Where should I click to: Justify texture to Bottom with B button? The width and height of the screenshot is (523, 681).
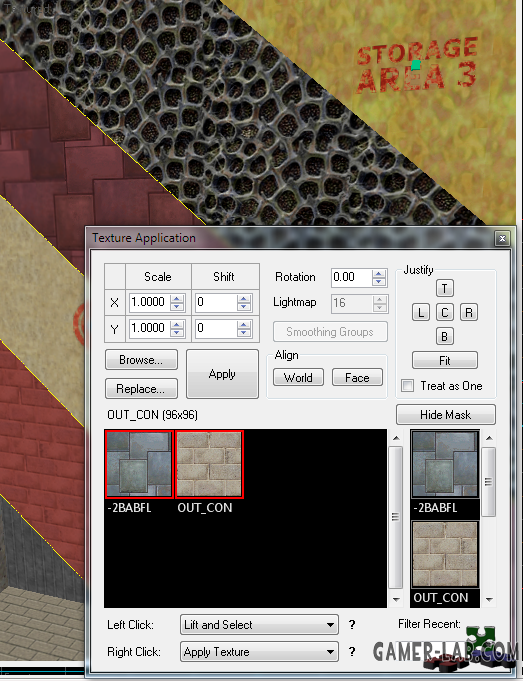pos(444,336)
